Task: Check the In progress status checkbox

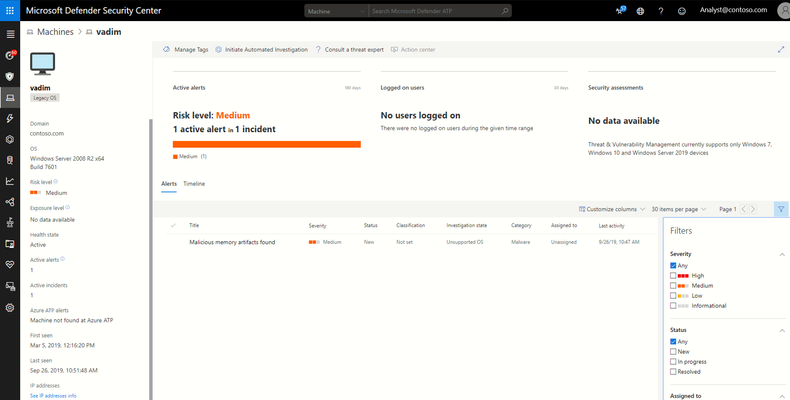Action: click(x=673, y=362)
